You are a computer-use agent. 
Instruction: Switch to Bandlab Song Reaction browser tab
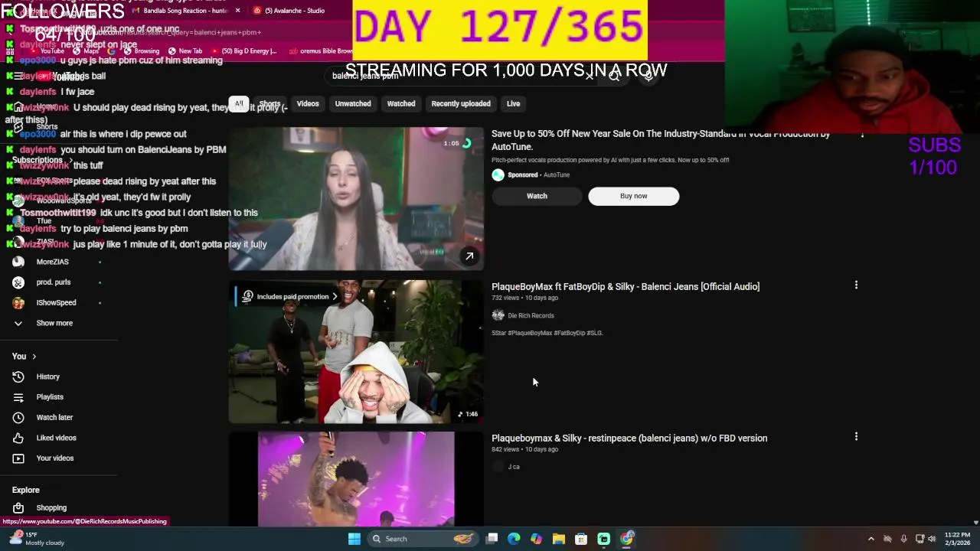[x=184, y=11]
